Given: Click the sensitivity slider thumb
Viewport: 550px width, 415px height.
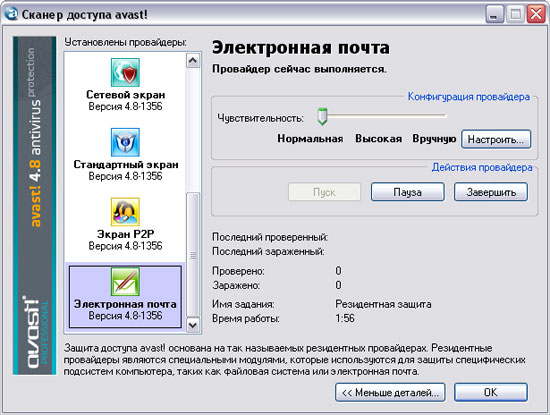Looking at the screenshot, I should [322, 116].
